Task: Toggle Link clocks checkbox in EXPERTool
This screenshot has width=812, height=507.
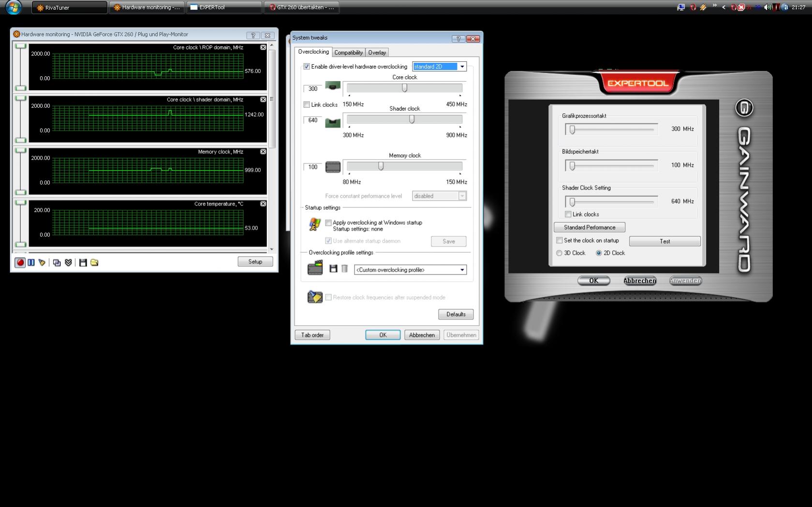Action: tap(568, 214)
